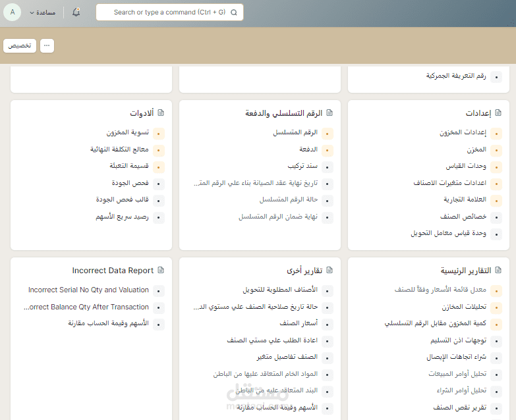
Task: Click the orange dot beside تسوية المخزون
Action: pyautogui.click(x=159, y=134)
